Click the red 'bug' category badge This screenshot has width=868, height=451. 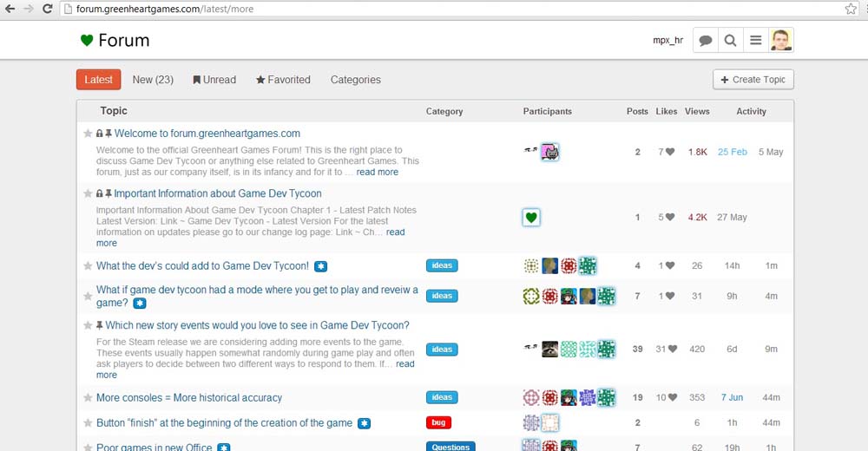pos(438,423)
